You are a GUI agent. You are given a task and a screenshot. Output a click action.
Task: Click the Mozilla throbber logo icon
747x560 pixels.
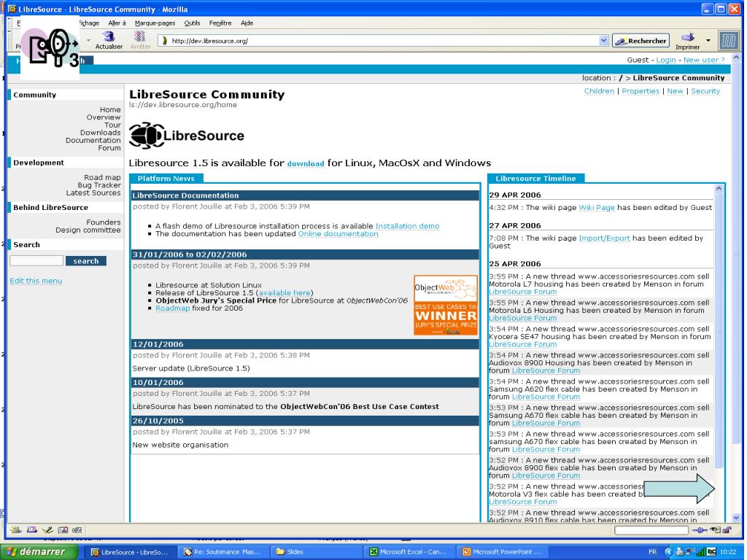click(729, 41)
